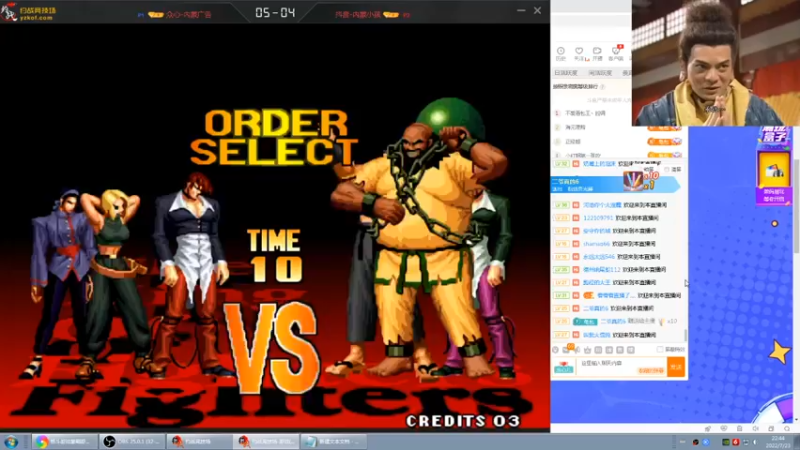Click the red-haired fighter on left team
The width and height of the screenshot is (800, 450).
click(x=191, y=276)
